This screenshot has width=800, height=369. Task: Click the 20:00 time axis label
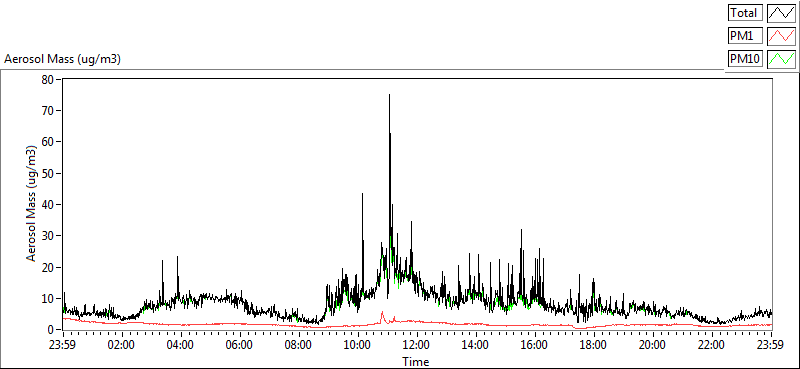(653, 345)
